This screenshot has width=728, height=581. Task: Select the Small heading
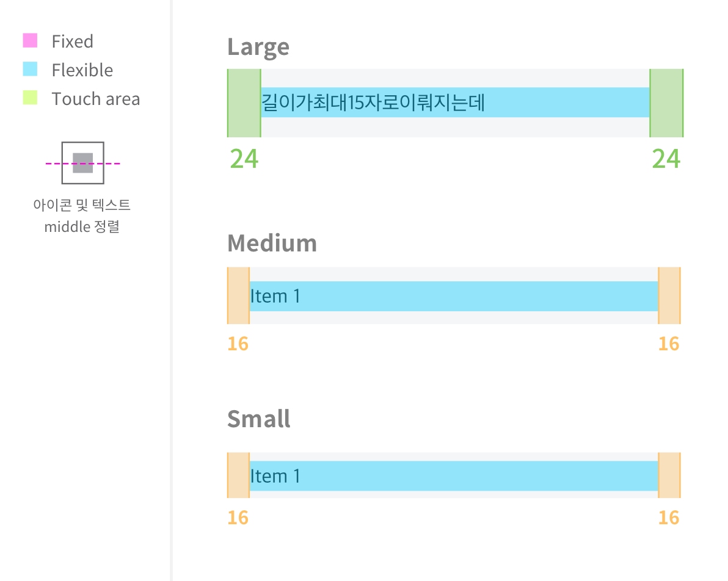pyautogui.click(x=258, y=419)
